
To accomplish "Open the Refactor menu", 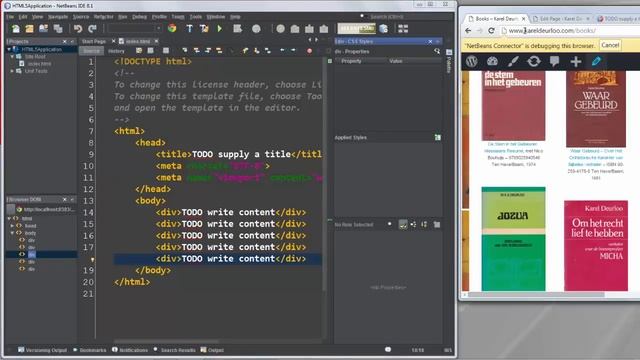I will 103,17.
